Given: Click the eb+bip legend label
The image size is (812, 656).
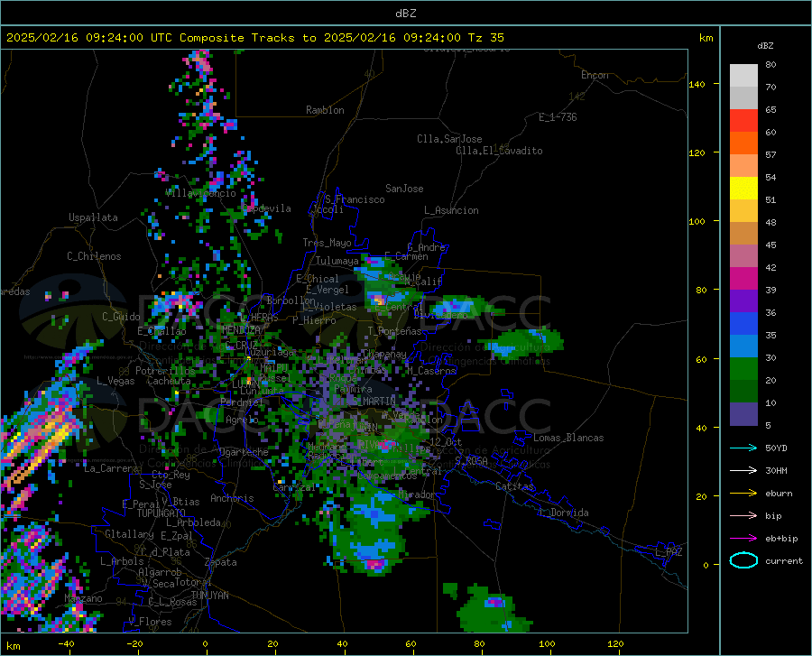Looking at the screenshot, I should (x=781, y=539).
